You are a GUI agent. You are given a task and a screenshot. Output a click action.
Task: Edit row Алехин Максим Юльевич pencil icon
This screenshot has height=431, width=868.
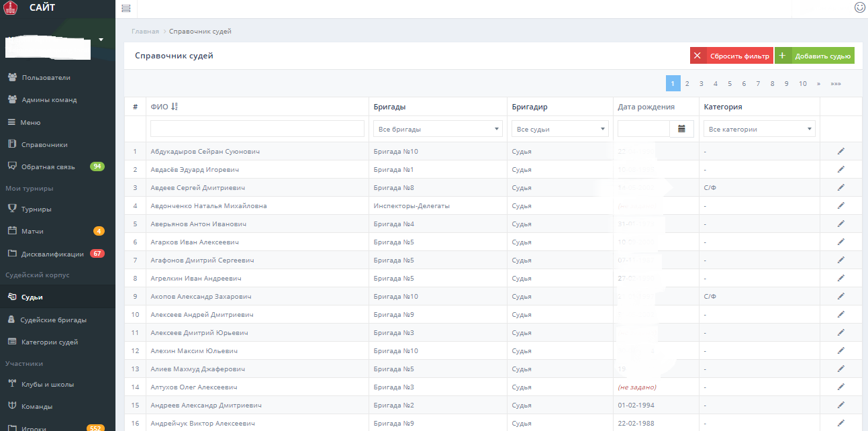(x=841, y=350)
